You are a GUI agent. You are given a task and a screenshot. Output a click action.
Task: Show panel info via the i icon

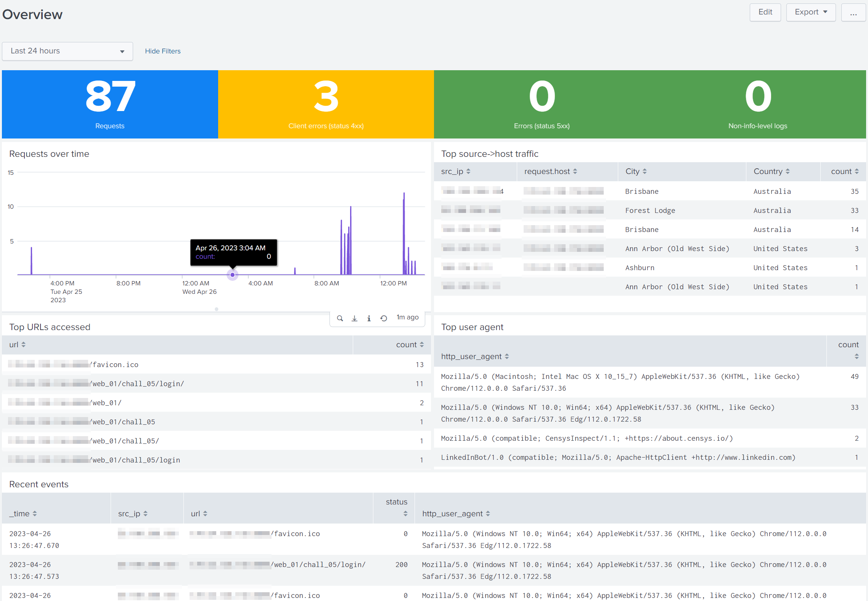tap(369, 318)
